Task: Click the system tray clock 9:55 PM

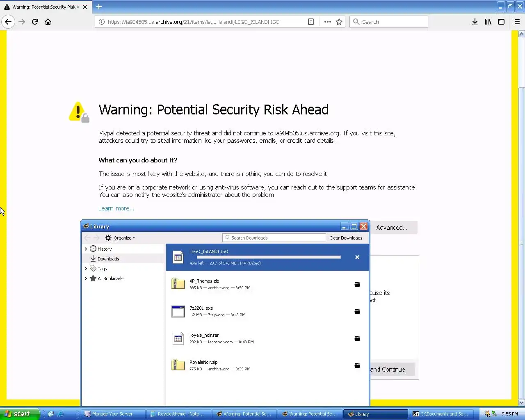Action: pos(509,414)
